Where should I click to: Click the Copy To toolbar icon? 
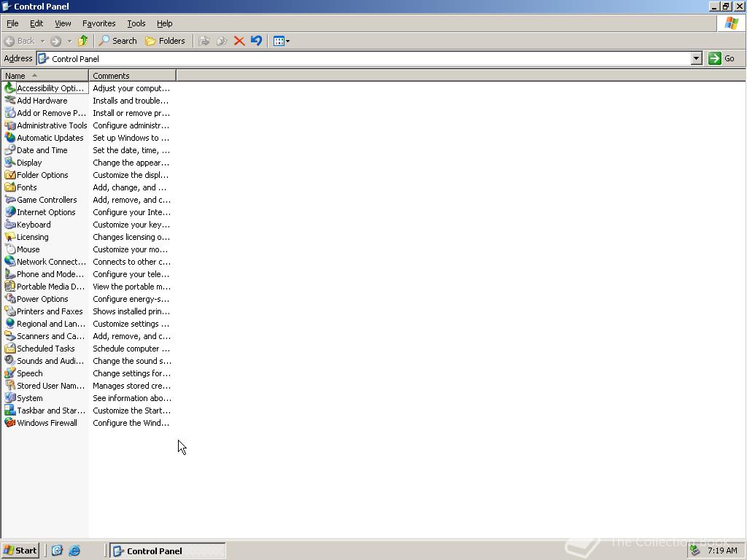pos(222,41)
